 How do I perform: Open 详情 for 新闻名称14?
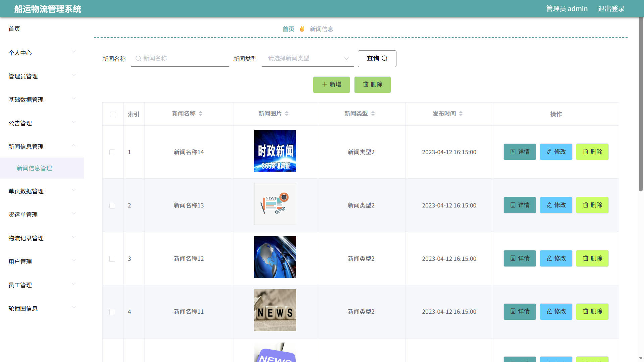coord(520,152)
